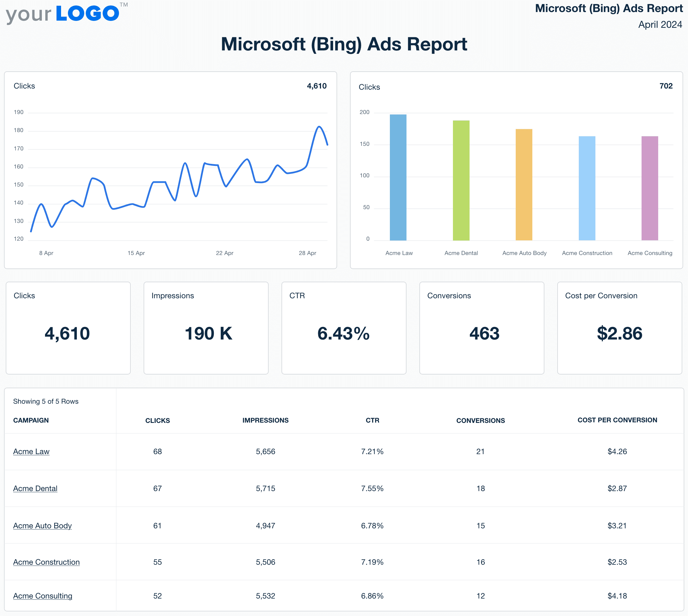Open the Acme Law campaign link
Screen dimensions: 688x616
tap(31, 452)
